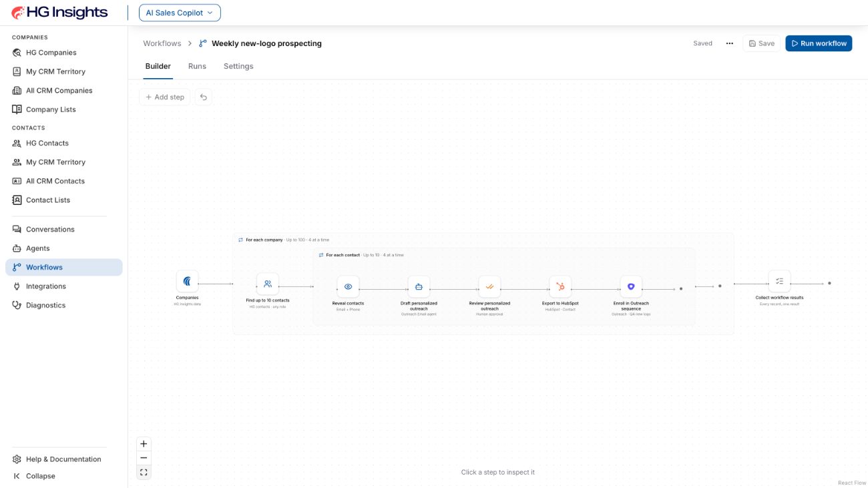Open the AI Sales Copilot dropdown
Screen dimensions: 868x488
click(180, 13)
